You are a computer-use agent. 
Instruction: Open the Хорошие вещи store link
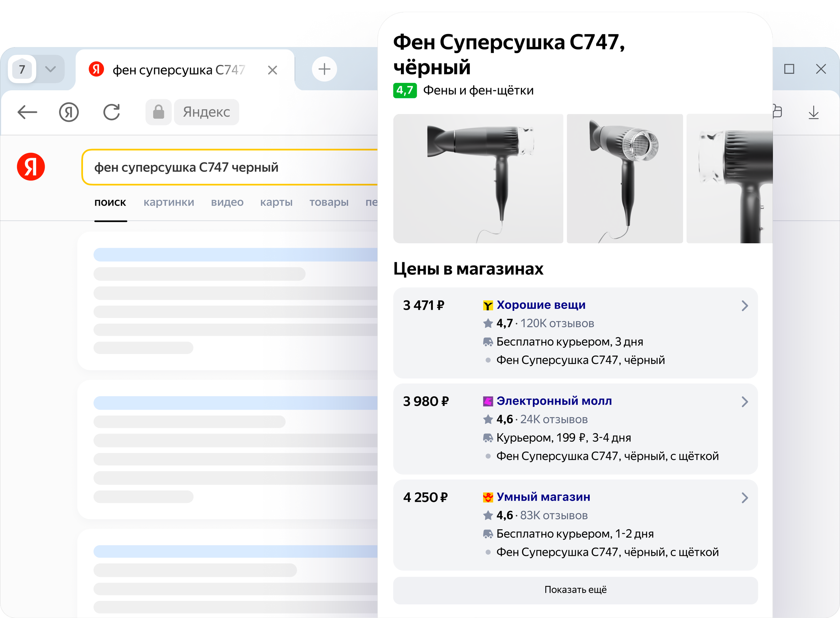coord(540,305)
